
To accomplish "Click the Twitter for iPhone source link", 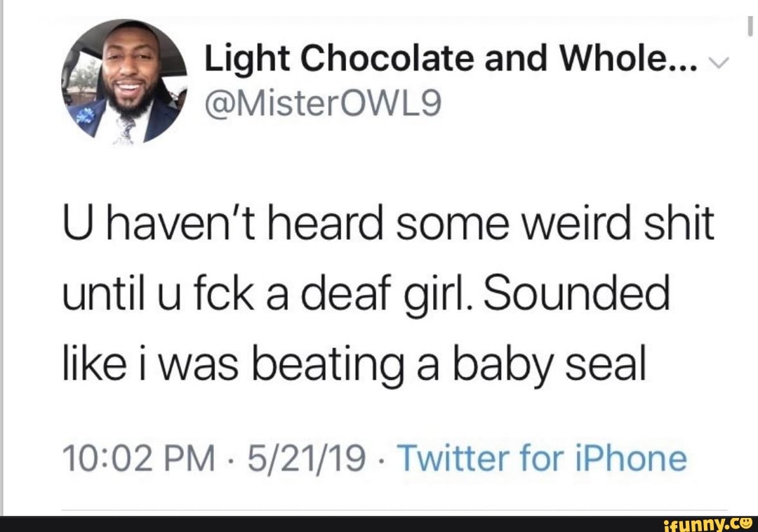I will tap(543, 459).
